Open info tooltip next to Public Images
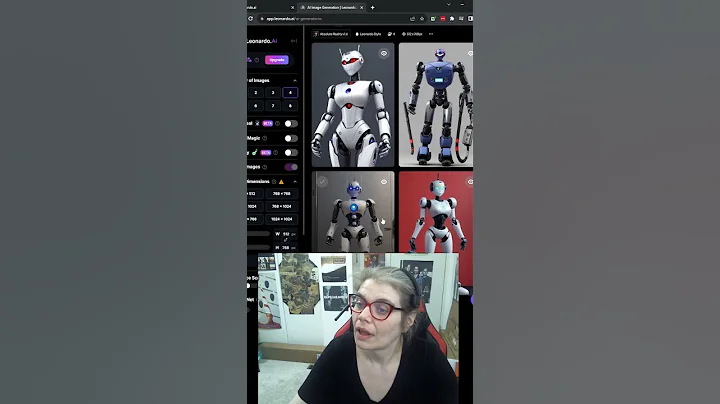720x404 pixels. tap(264, 167)
